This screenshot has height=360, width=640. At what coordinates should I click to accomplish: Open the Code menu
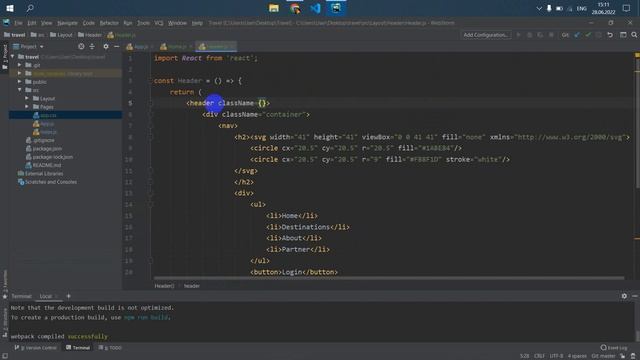[89, 23]
